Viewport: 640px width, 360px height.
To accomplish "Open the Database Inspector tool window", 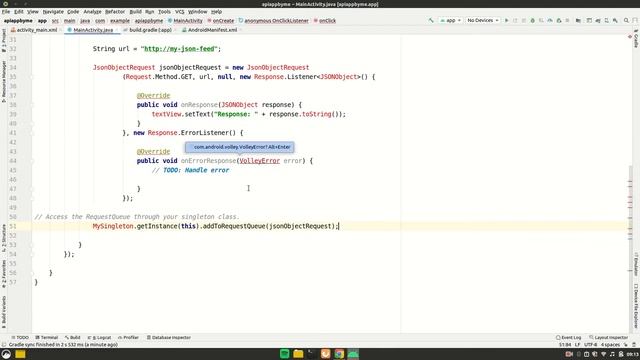I will tap(169, 338).
